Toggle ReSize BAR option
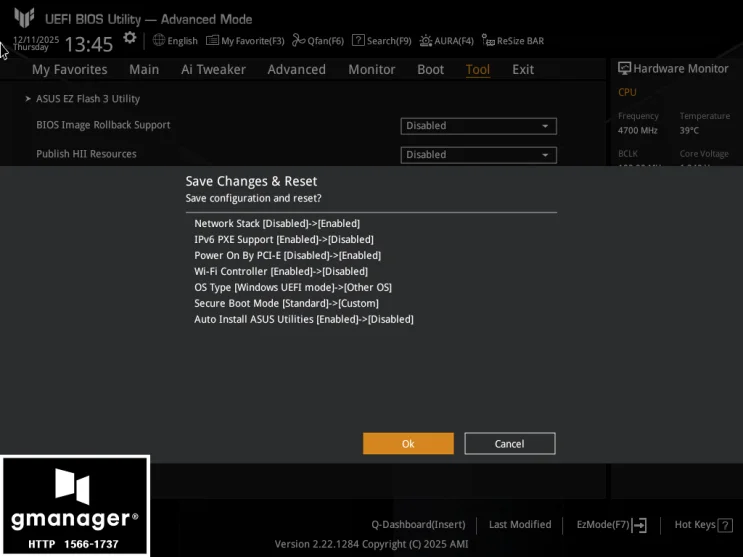The width and height of the screenshot is (743, 557). tap(513, 41)
